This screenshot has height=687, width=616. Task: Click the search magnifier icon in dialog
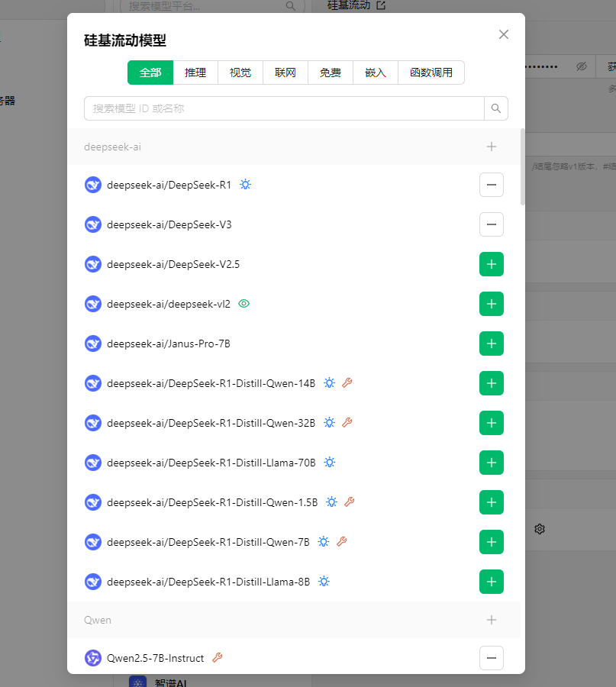click(x=496, y=108)
